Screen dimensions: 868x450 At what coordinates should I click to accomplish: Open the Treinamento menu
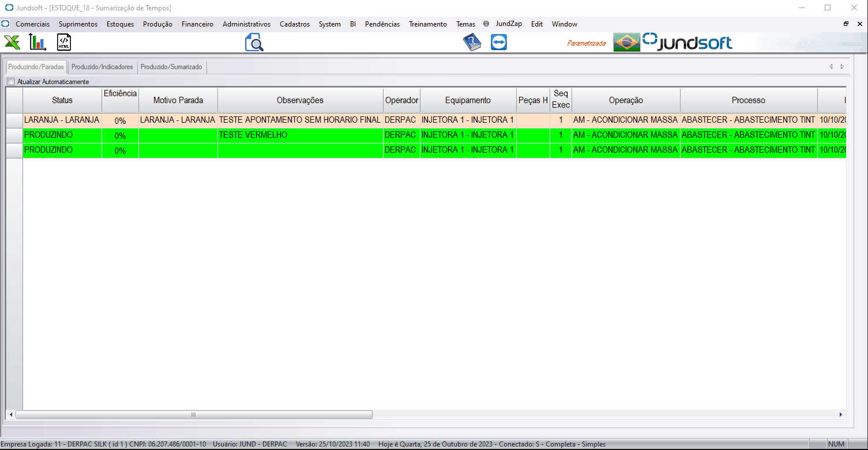tap(428, 24)
